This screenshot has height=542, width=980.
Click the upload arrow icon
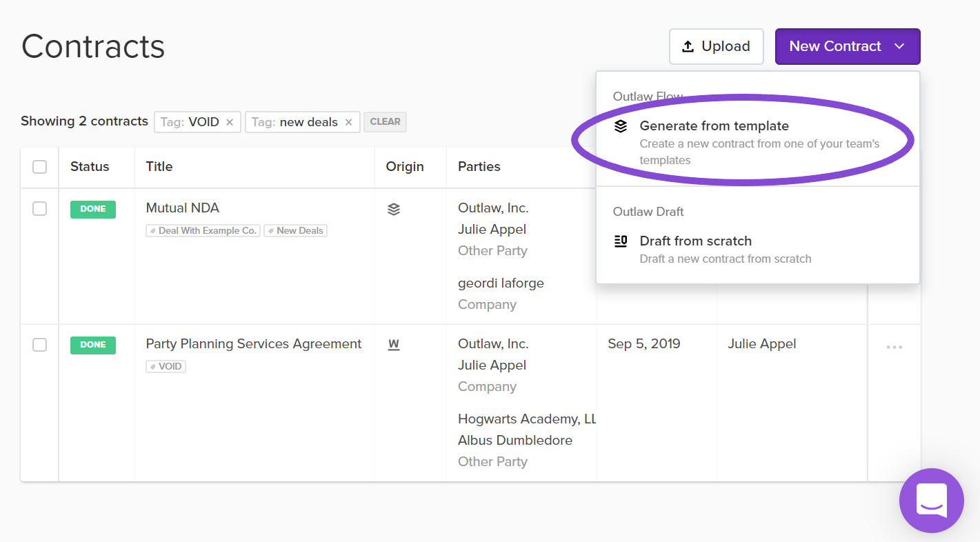688,46
